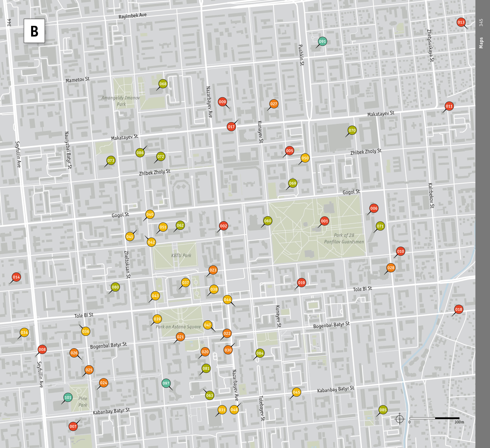This screenshot has height=448, width=490.
Task: Select olive pin 068 near Amangeldy Park
Action: [163, 84]
